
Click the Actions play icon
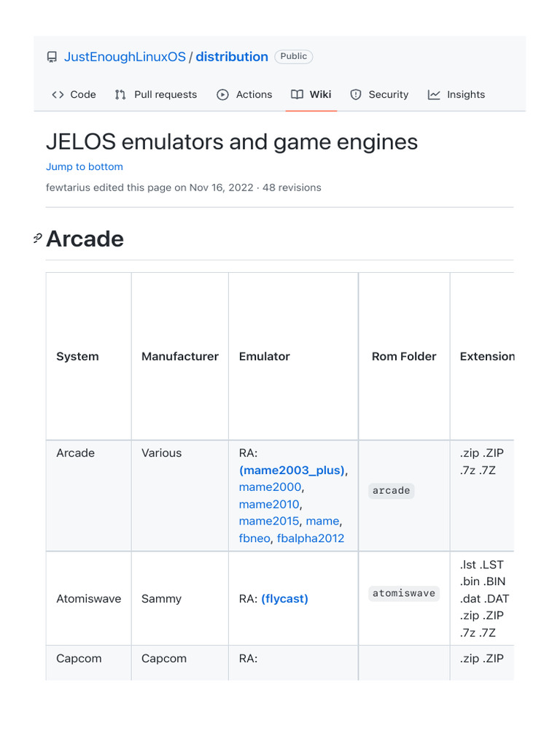point(222,95)
